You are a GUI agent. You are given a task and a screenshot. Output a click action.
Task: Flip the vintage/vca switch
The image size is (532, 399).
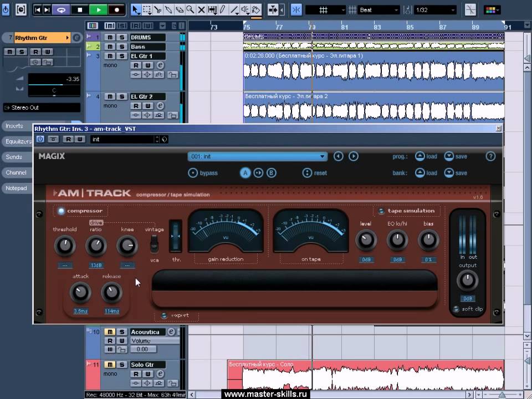point(155,244)
